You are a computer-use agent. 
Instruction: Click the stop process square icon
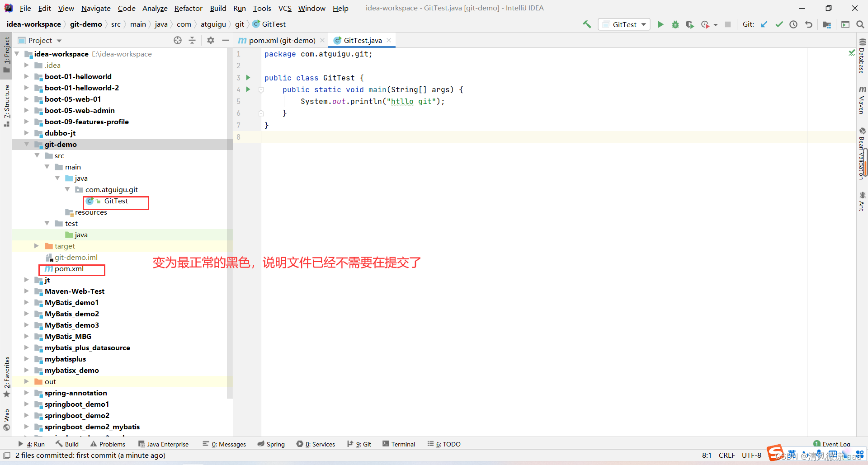tap(728, 24)
